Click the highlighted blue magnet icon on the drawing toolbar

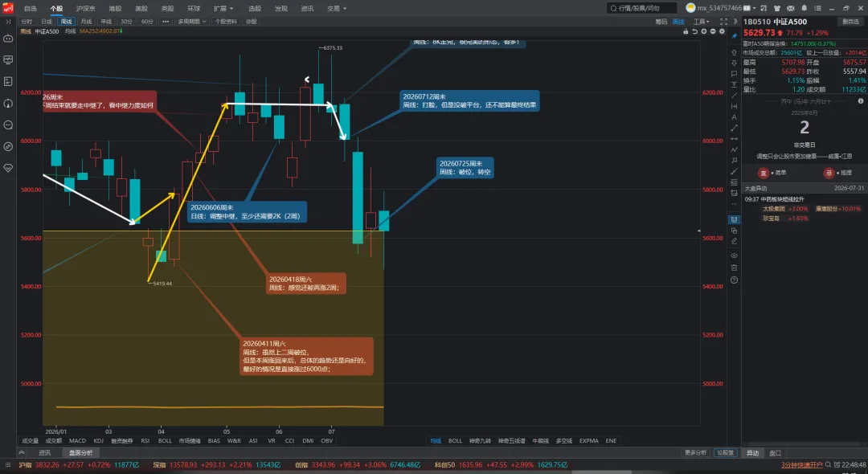click(734, 219)
